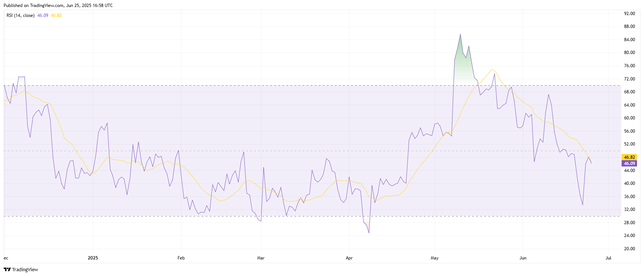Image resolution: width=644 pixels, height=276 pixels.
Task: Click the 20.00 label on the scale
Action: [629, 249]
